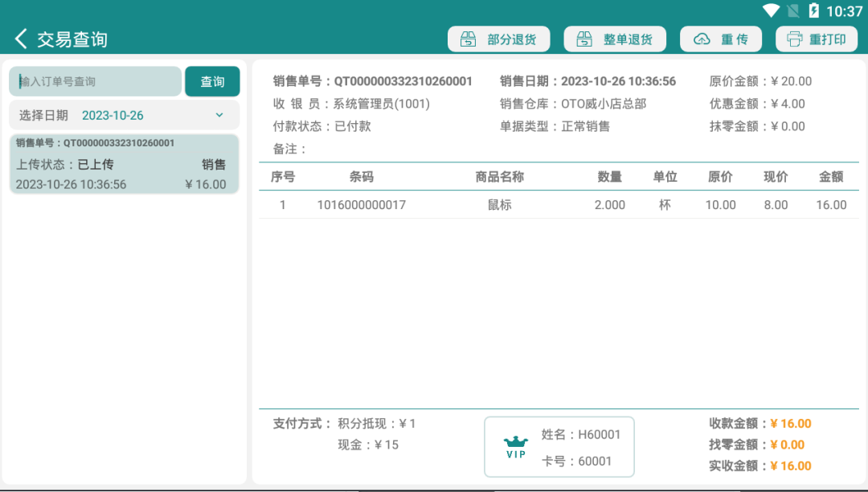Viewport: 868px width, 492px height.
Task: Click the 整单退货 full refund icon
Action: pos(584,39)
